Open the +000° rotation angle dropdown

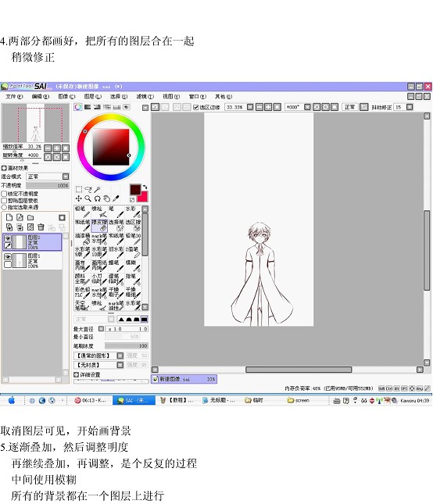coord(307,107)
